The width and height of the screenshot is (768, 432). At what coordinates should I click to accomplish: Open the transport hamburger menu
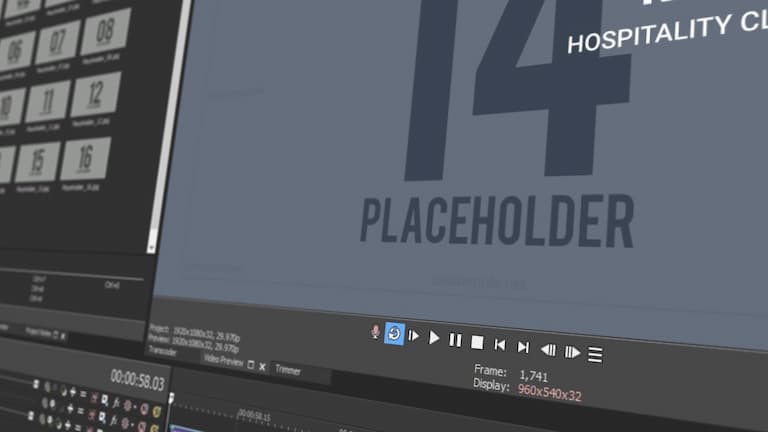595,355
